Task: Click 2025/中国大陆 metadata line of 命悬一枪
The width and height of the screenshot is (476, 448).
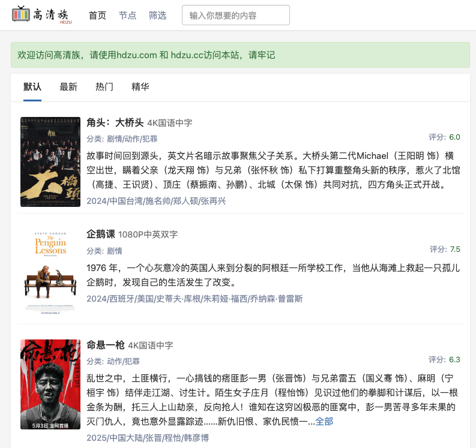Action: (x=148, y=438)
